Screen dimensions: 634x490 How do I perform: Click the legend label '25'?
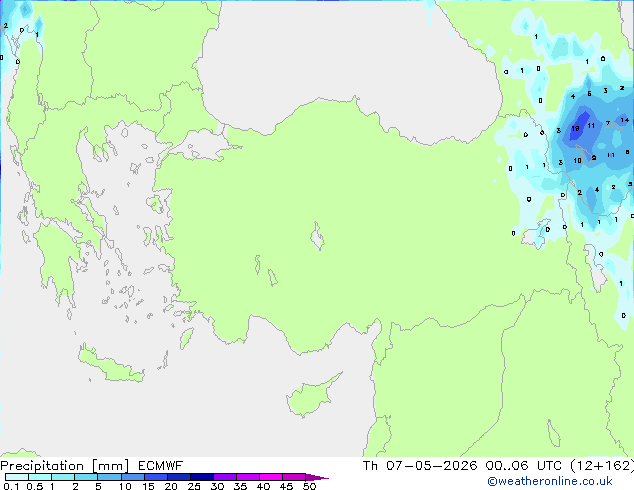coord(194,486)
